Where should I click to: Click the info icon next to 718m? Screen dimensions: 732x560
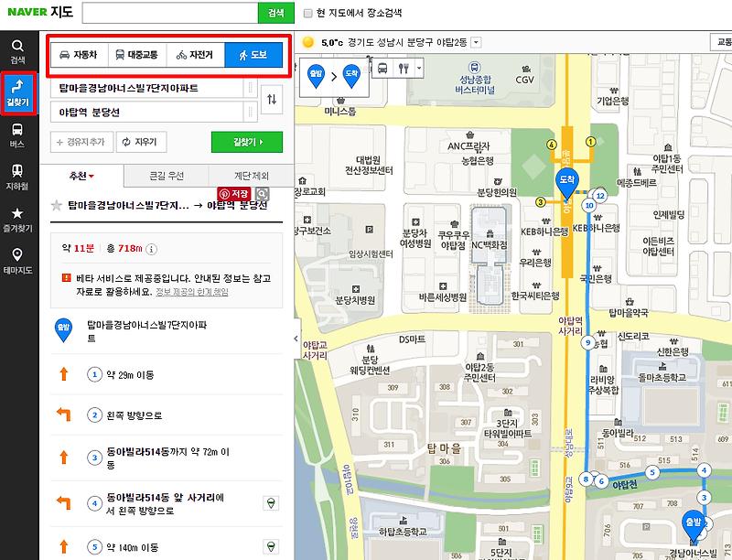pyautogui.click(x=151, y=249)
